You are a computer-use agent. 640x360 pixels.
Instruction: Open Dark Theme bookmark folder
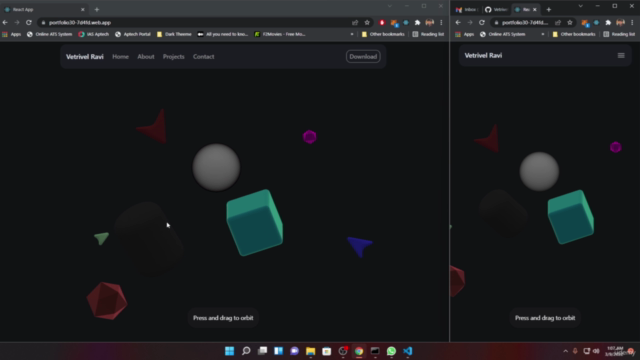(x=174, y=34)
